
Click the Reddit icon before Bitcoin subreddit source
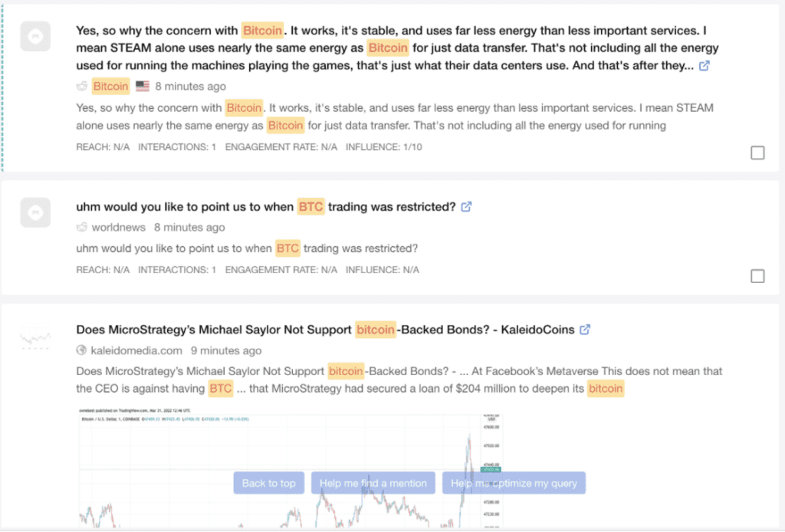(82, 86)
